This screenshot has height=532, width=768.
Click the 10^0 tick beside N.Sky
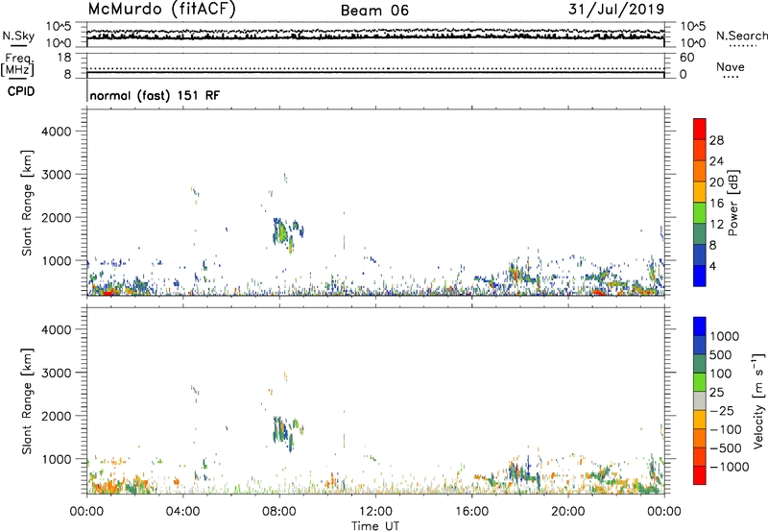click(59, 43)
